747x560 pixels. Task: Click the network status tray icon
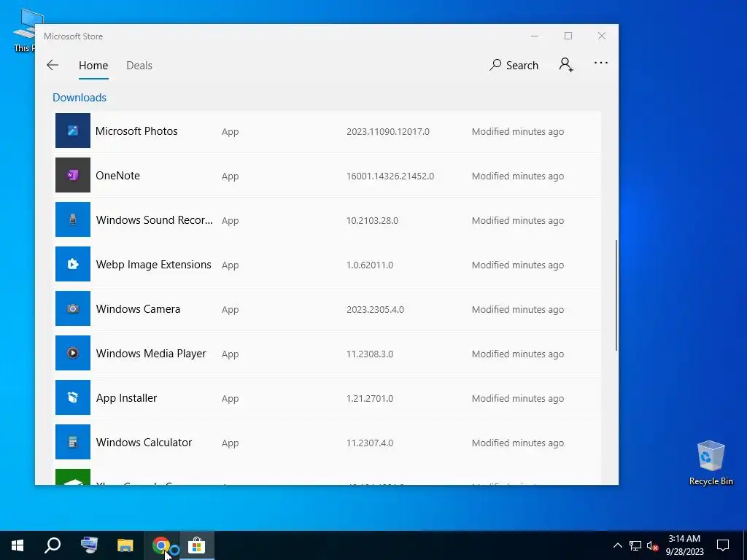click(635, 545)
